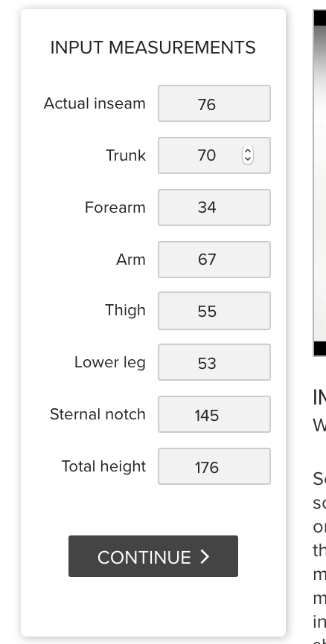Click the Sternal notch label
This screenshot has height=644, width=326.
pyautogui.click(x=98, y=414)
